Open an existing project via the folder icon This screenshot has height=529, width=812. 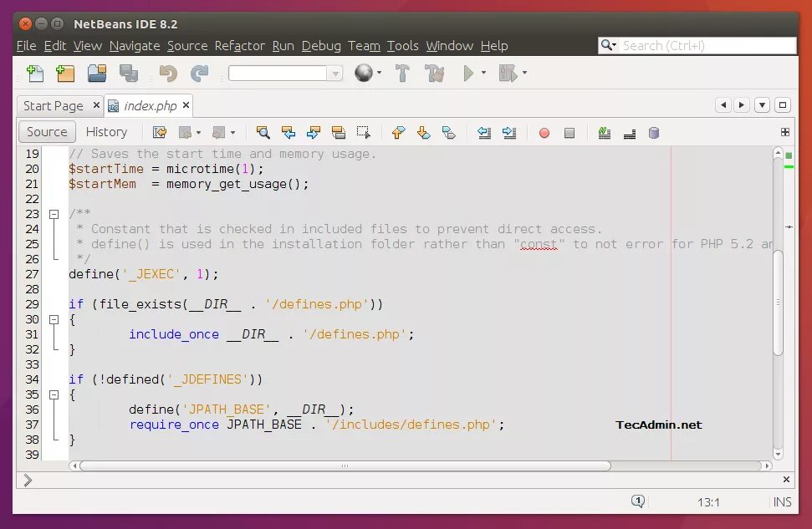click(x=96, y=74)
